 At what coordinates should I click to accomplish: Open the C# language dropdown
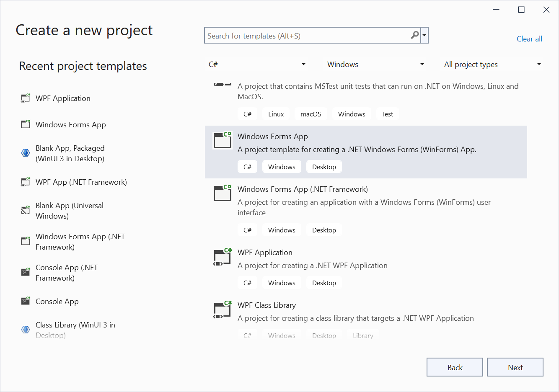(x=256, y=64)
